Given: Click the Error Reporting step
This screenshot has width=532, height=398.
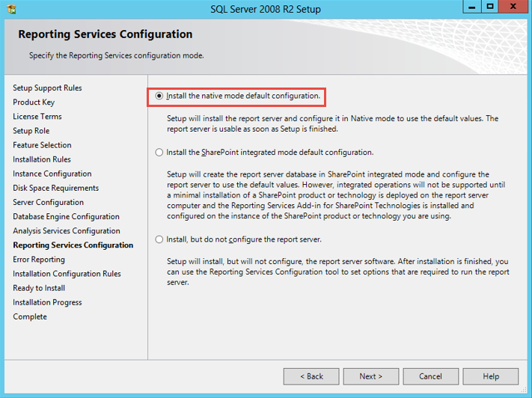Looking at the screenshot, I should click(39, 260).
